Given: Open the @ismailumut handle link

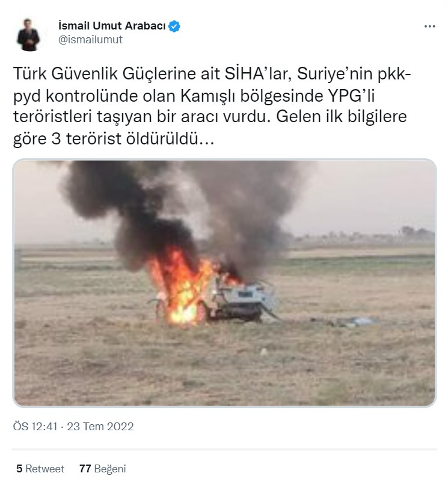Looking at the screenshot, I should (x=90, y=39).
